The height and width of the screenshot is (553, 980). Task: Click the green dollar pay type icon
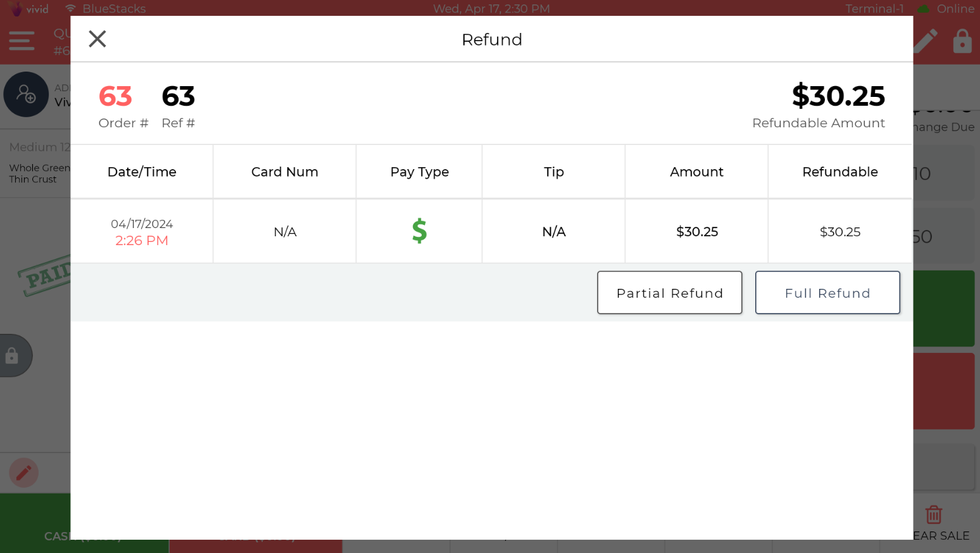point(419,231)
